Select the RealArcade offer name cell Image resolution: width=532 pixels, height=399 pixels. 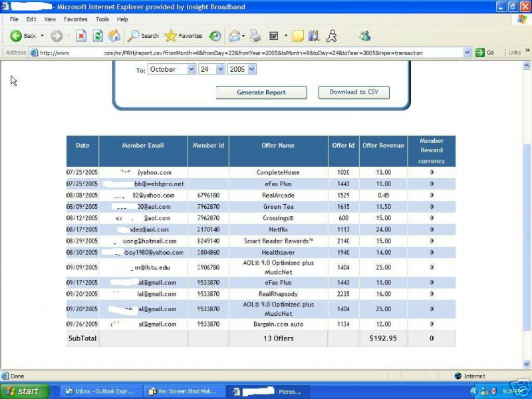pos(278,196)
